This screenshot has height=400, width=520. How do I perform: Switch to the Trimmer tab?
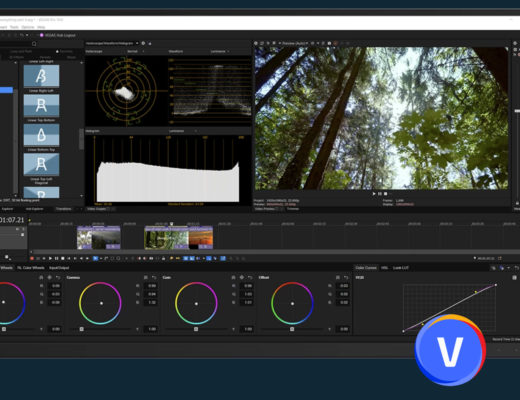[x=293, y=209]
